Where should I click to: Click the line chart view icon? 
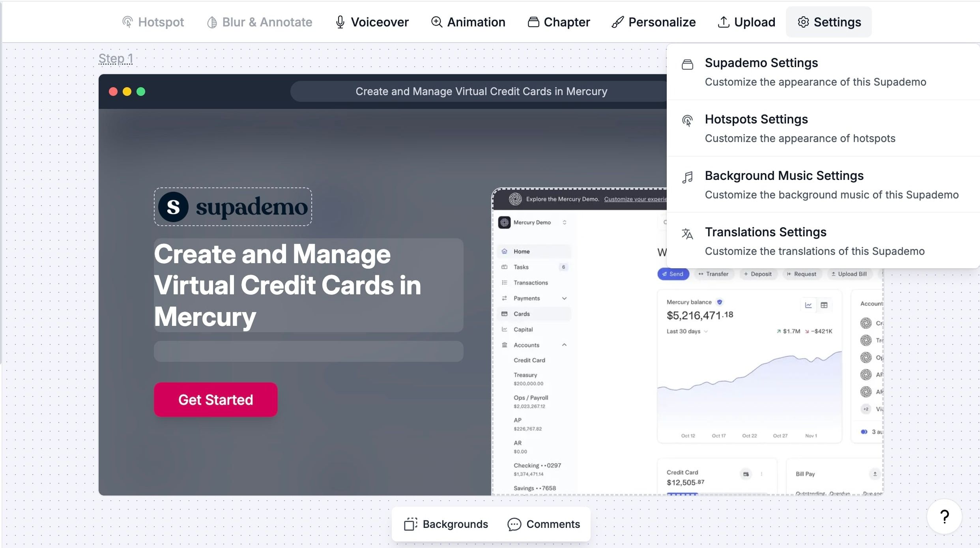coord(808,305)
